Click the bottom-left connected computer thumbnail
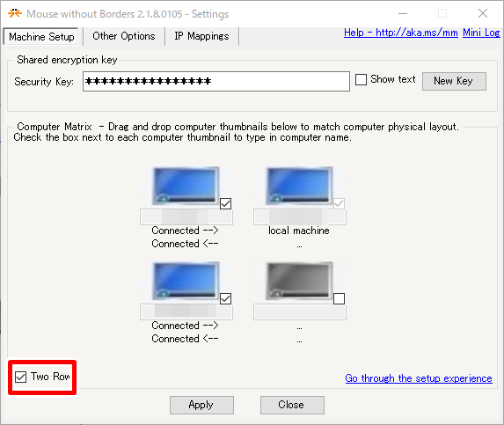 pos(186,281)
